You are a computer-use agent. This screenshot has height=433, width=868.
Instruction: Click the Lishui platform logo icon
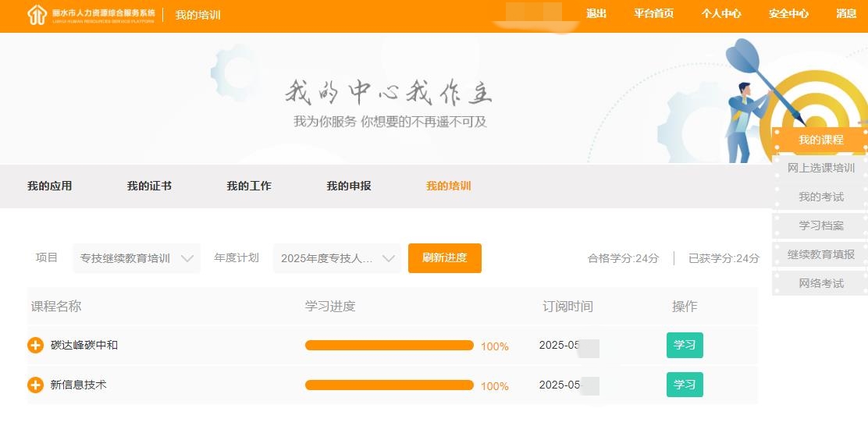[37, 15]
